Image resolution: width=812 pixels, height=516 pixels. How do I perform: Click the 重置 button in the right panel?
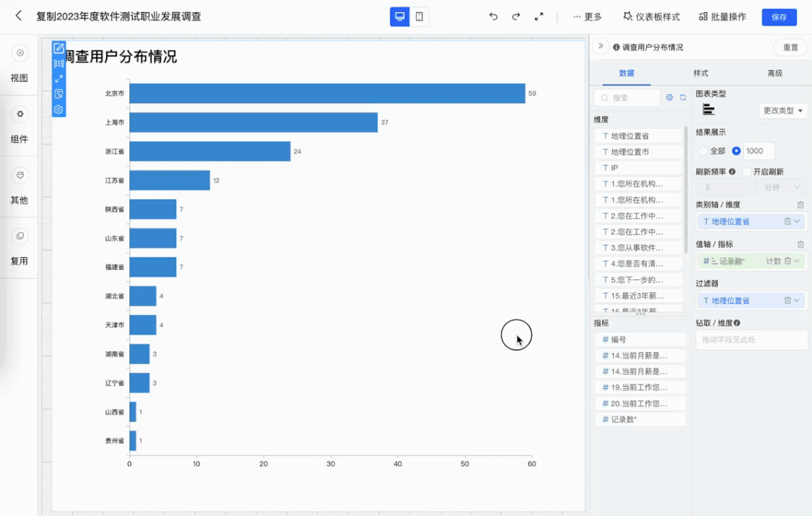pyautogui.click(x=789, y=46)
